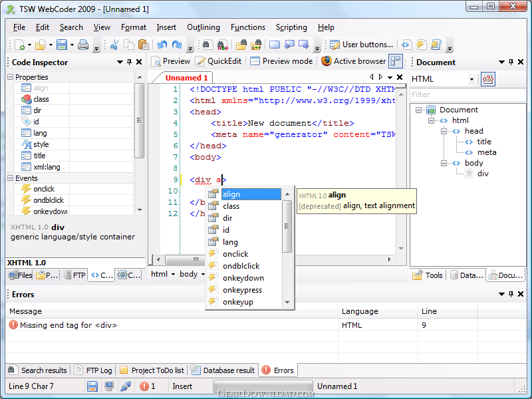Select the Unnamed 1 document tab

(x=186, y=78)
